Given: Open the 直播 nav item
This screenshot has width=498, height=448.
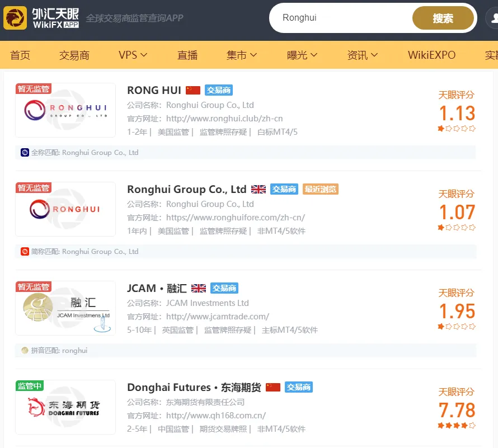Looking at the screenshot, I should (187, 55).
